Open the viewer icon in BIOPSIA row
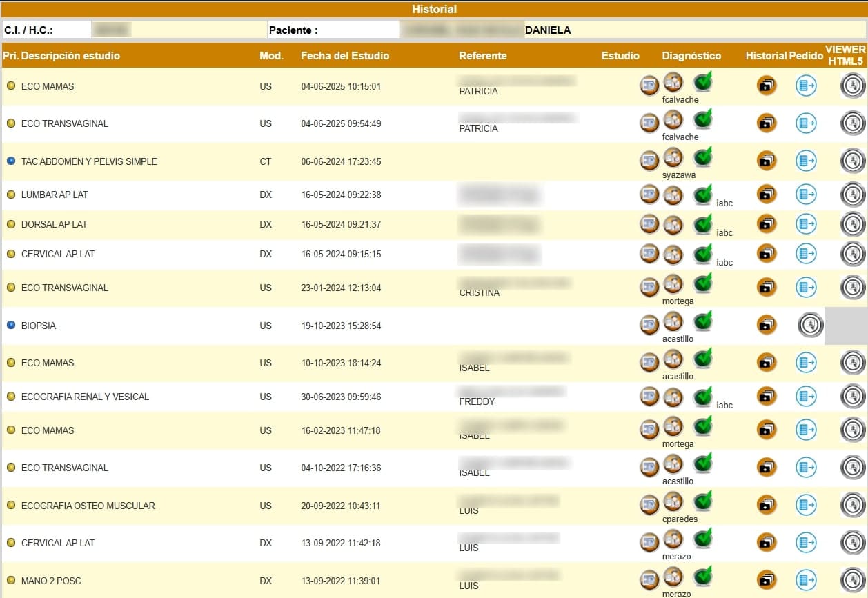This screenshot has height=598, width=868. tap(811, 325)
